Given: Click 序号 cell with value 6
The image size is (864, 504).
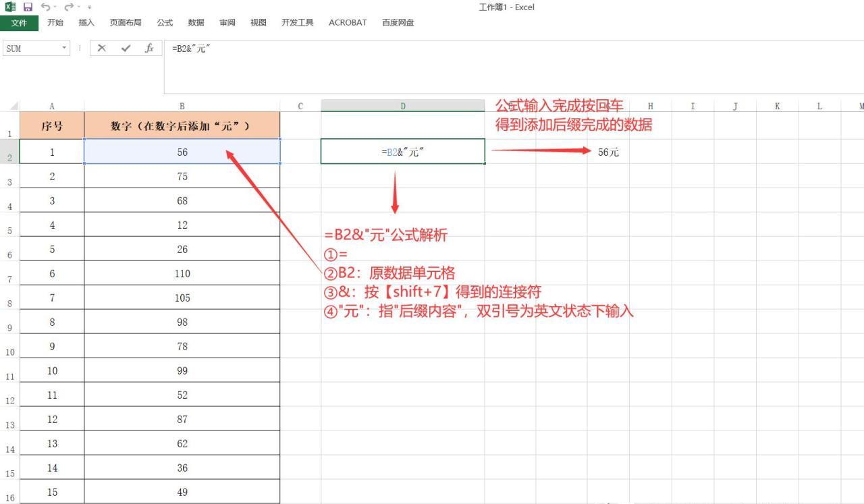Looking at the screenshot, I should (x=52, y=273).
